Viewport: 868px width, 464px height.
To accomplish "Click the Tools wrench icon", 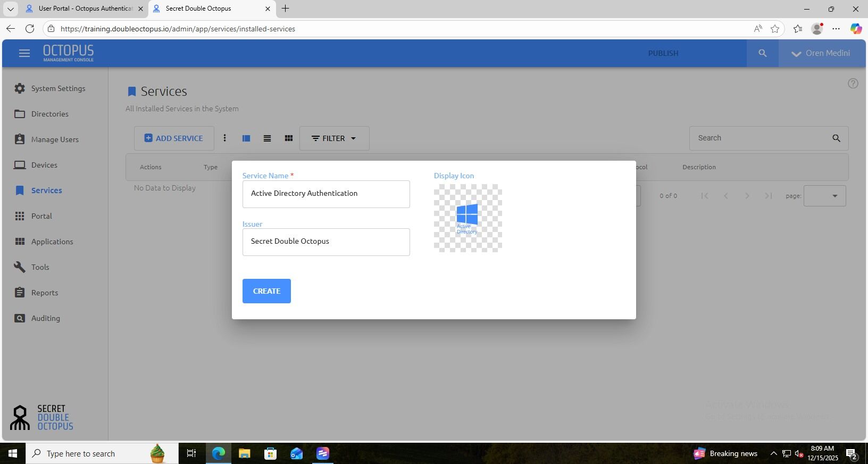I will [20, 267].
